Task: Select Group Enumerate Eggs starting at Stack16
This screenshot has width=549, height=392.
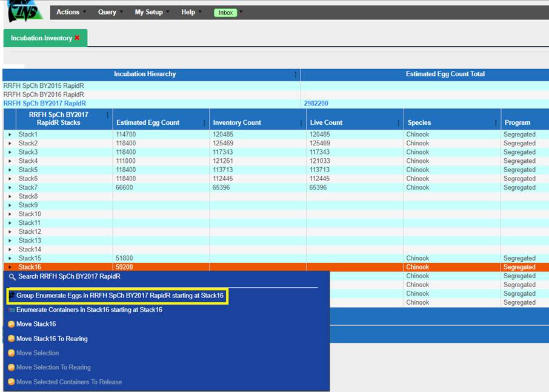Action: 119,296
